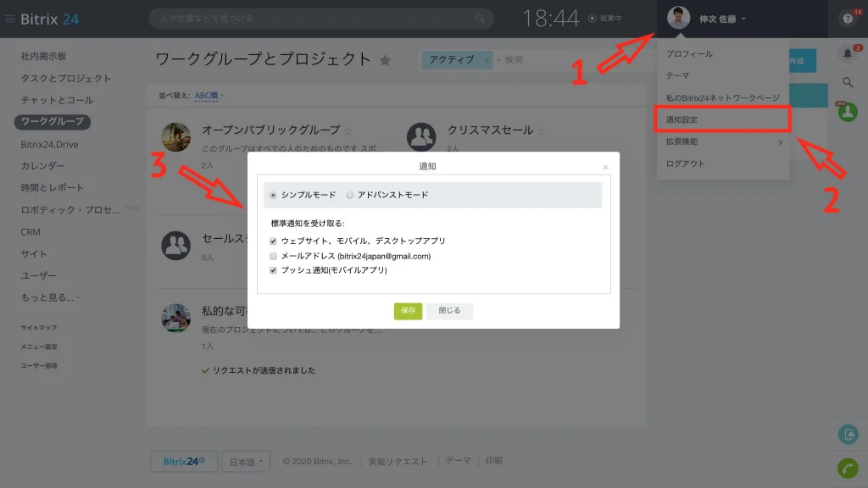Click the search magnifier in top search bar
868x488 pixels.
480,19
